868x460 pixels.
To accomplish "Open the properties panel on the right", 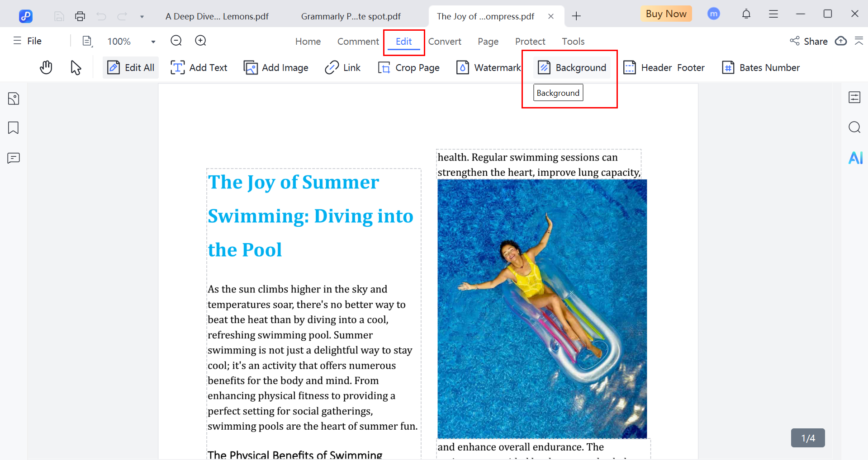I will (x=854, y=97).
